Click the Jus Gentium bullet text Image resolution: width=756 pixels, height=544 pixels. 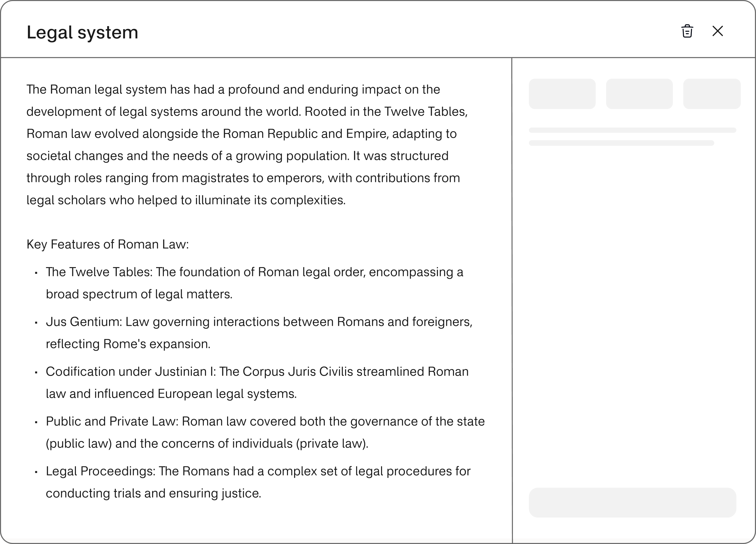[259, 333]
